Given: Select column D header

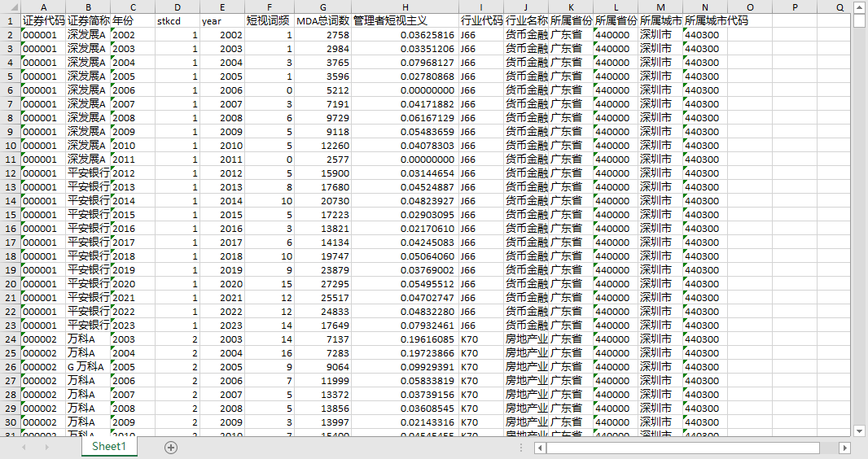Looking at the screenshot, I should tap(178, 7).
